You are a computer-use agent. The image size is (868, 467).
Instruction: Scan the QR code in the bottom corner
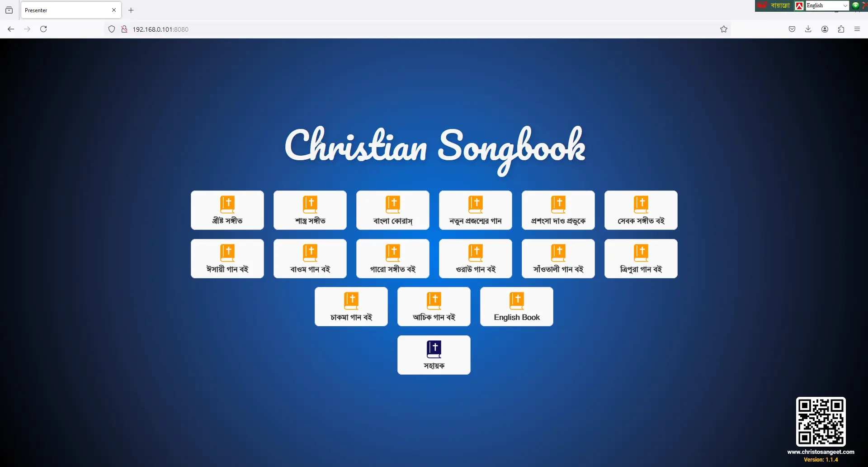tap(821, 421)
